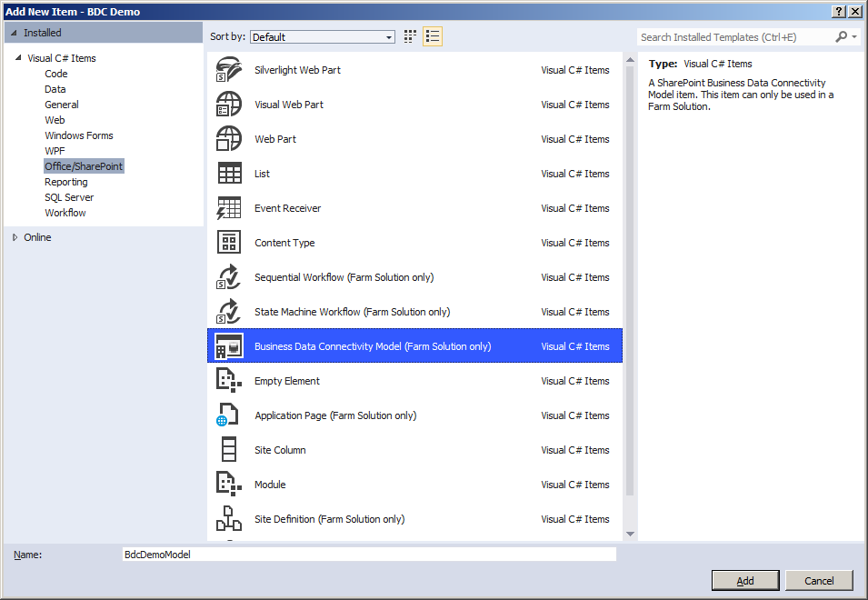Switch to medium icons list view
The image size is (868, 600).
[x=433, y=37]
